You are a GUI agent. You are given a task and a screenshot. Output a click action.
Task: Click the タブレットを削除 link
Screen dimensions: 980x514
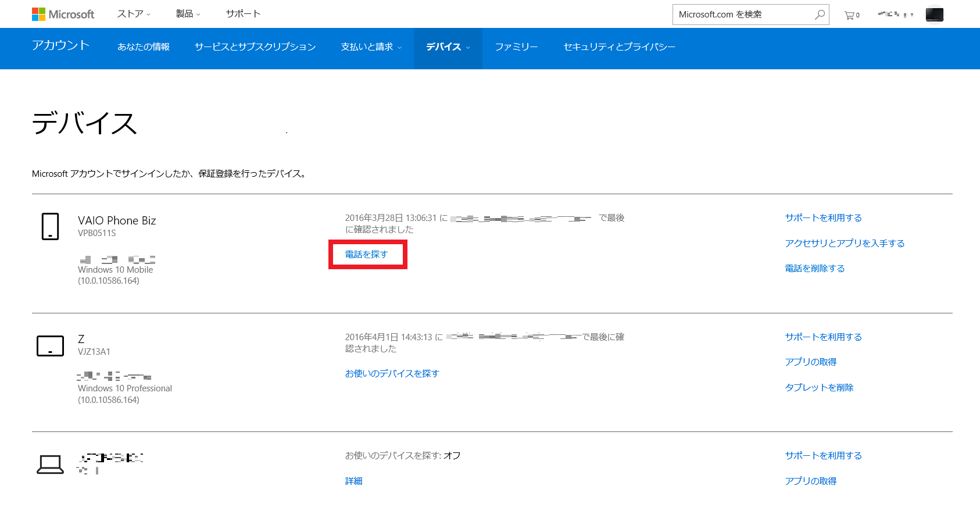pos(819,388)
